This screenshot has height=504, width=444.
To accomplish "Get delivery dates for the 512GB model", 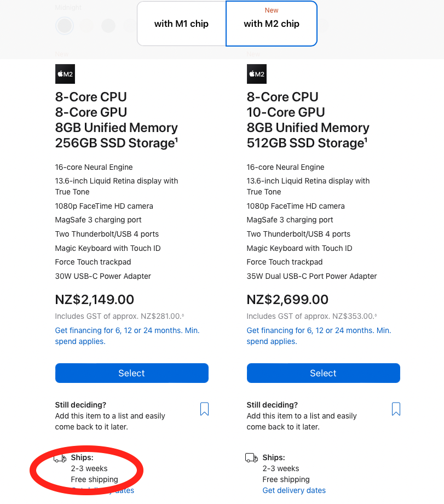I will point(294,490).
